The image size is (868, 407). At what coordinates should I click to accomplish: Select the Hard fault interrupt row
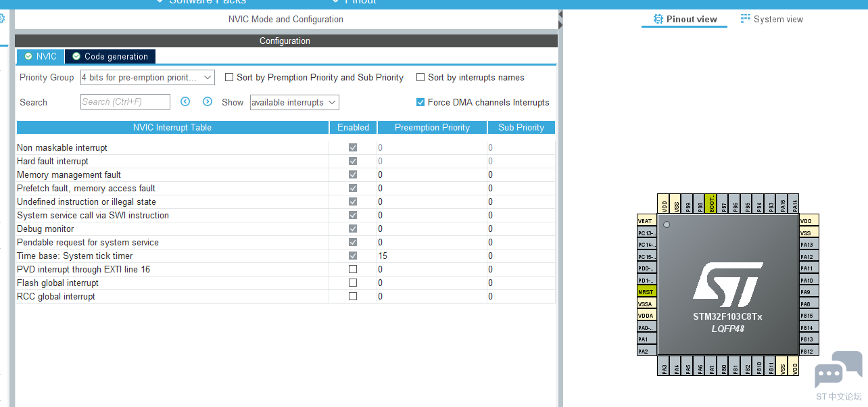point(285,161)
